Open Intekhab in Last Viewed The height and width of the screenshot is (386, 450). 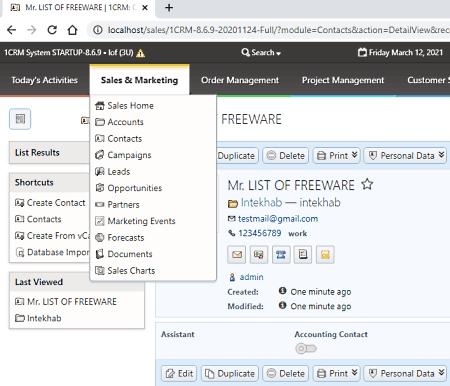point(38,318)
